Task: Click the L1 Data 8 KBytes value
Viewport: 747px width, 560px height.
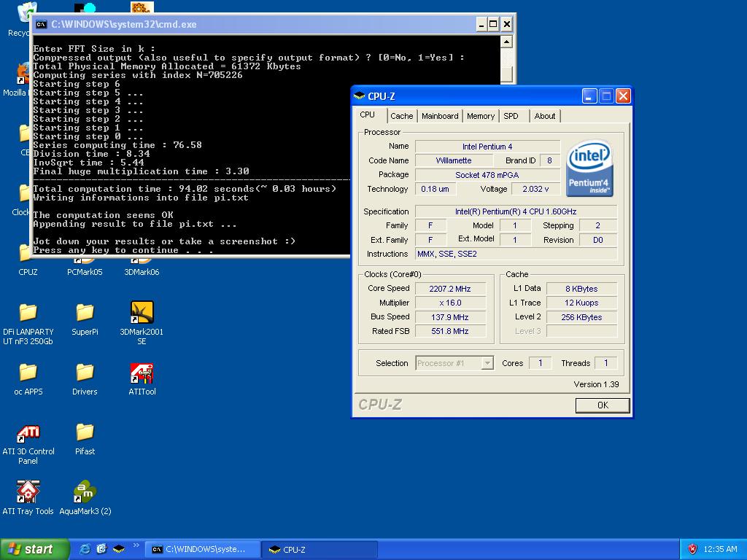Action: pos(581,289)
